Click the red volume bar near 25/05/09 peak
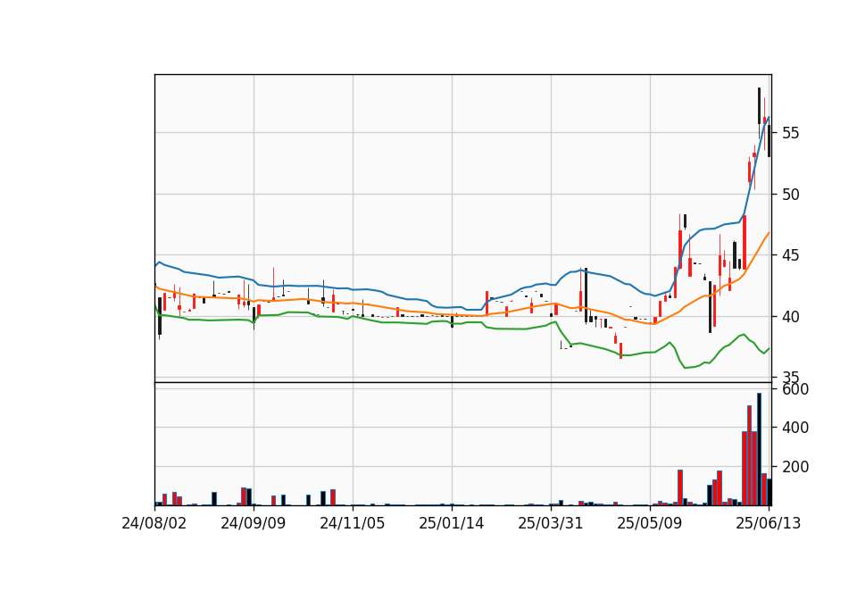The width and height of the screenshot is (857, 616). (680, 487)
